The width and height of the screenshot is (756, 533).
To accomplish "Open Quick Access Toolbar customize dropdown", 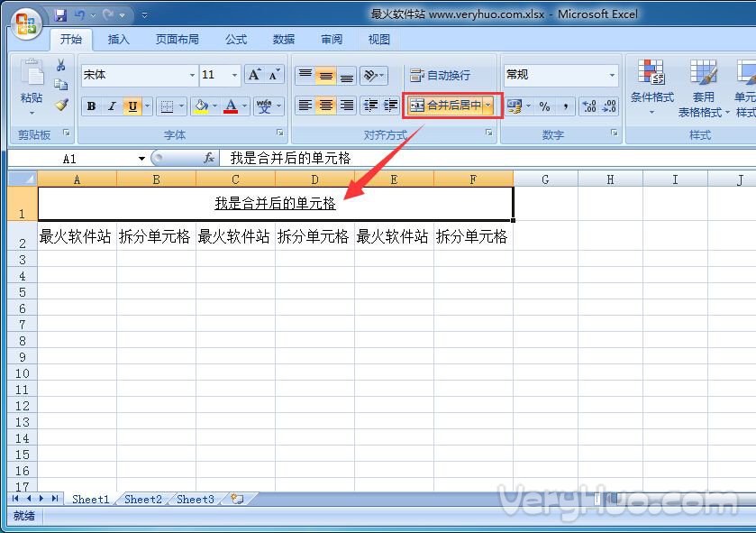I will coord(144,15).
